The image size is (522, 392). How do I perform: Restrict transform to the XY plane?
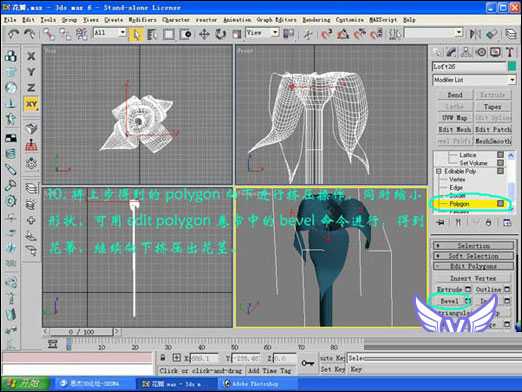[31, 104]
